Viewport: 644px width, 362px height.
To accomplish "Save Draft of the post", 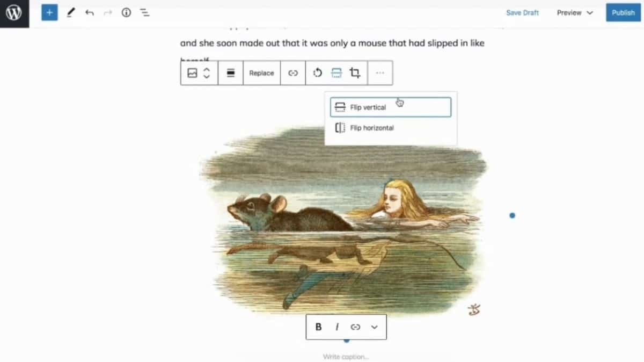I will [x=522, y=13].
